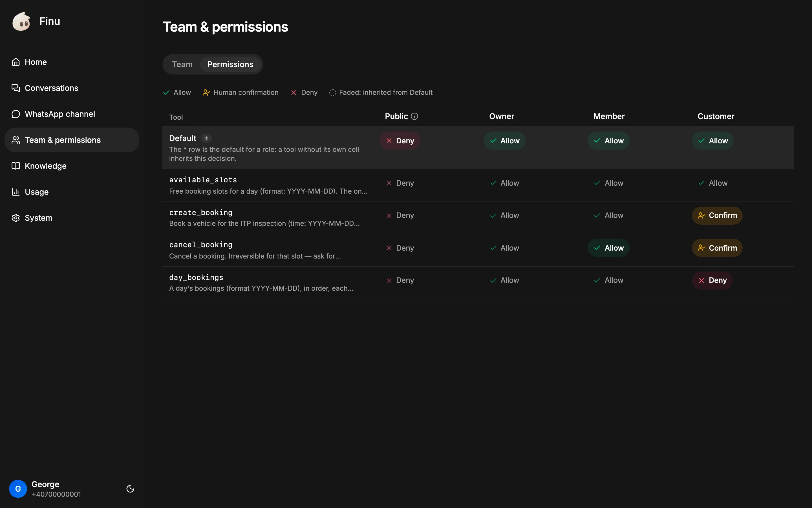Click day_bookings Member Allow cell

coord(608,280)
